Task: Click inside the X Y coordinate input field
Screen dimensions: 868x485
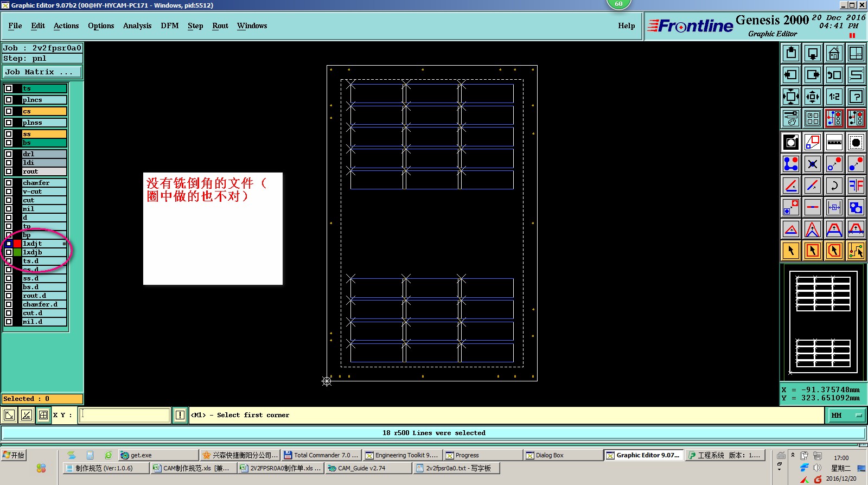Action: click(125, 416)
